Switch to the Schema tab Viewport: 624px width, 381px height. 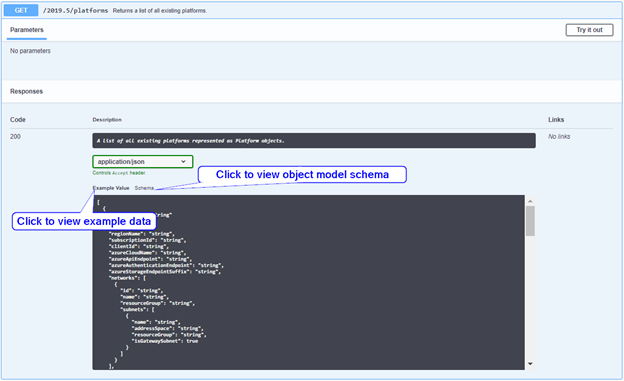pyautogui.click(x=144, y=188)
